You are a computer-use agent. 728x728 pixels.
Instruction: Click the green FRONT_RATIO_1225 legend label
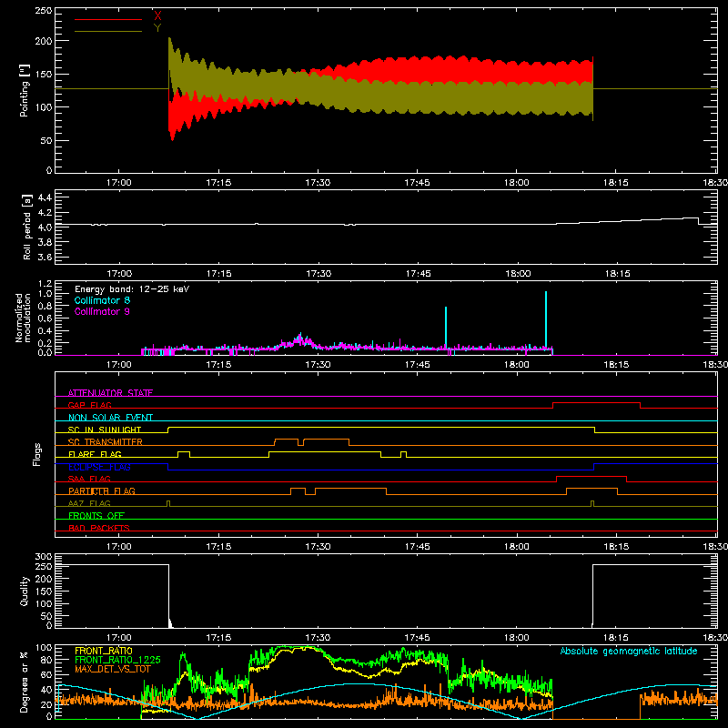click(x=117, y=660)
